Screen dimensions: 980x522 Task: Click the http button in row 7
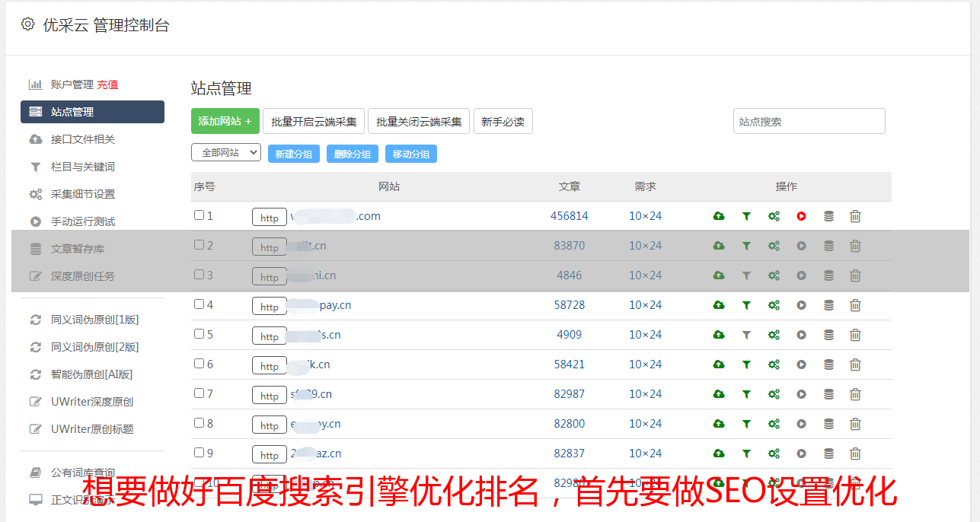(x=270, y=395)
